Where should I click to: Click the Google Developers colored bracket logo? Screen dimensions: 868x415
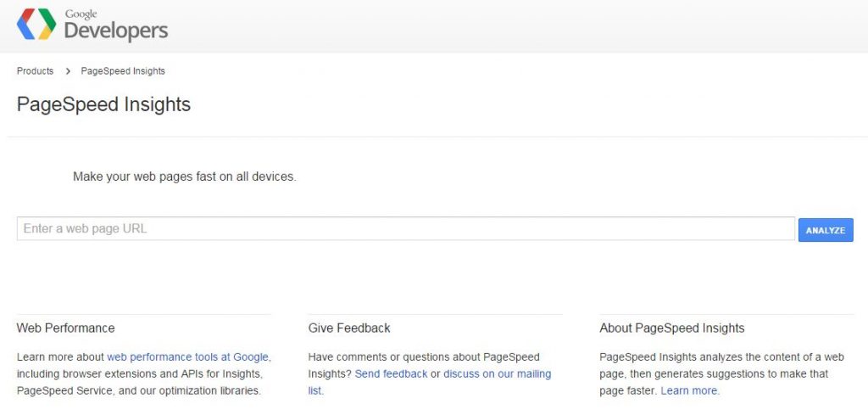[x=36, y=25]
